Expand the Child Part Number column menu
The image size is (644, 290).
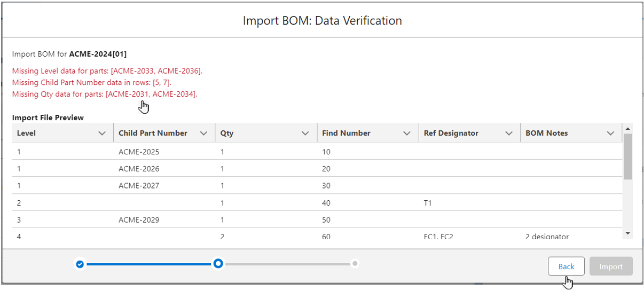[x=203, y=134]
